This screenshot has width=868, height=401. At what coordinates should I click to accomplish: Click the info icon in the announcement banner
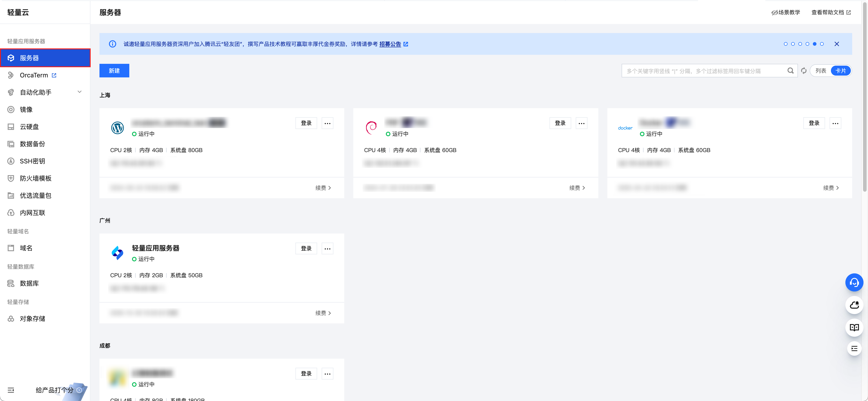coord(113,44)
